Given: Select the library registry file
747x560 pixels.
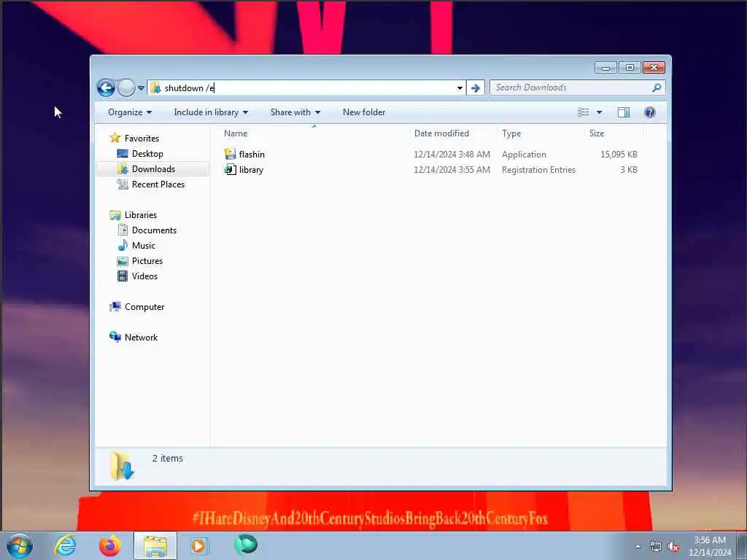Looking at the screenshot, I should 251,170.
